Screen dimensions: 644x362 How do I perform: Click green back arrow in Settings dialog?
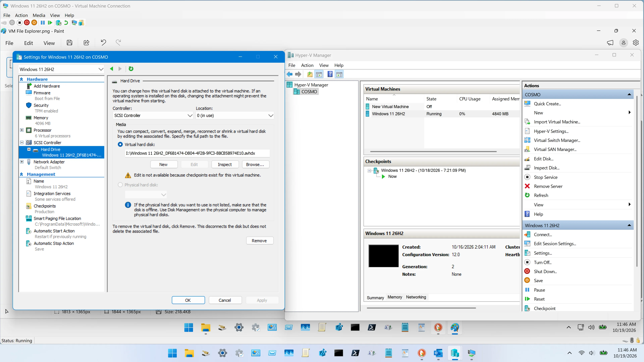(112, 69)
